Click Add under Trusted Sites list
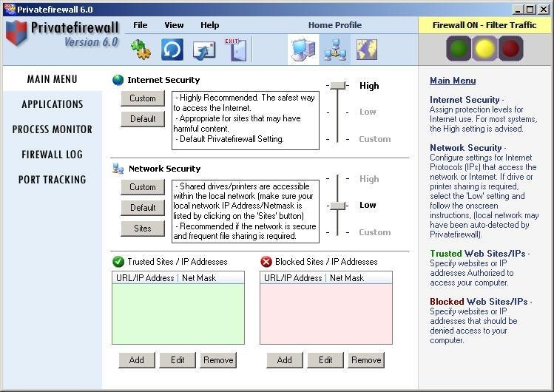The image size is (554, 392). 137,360
